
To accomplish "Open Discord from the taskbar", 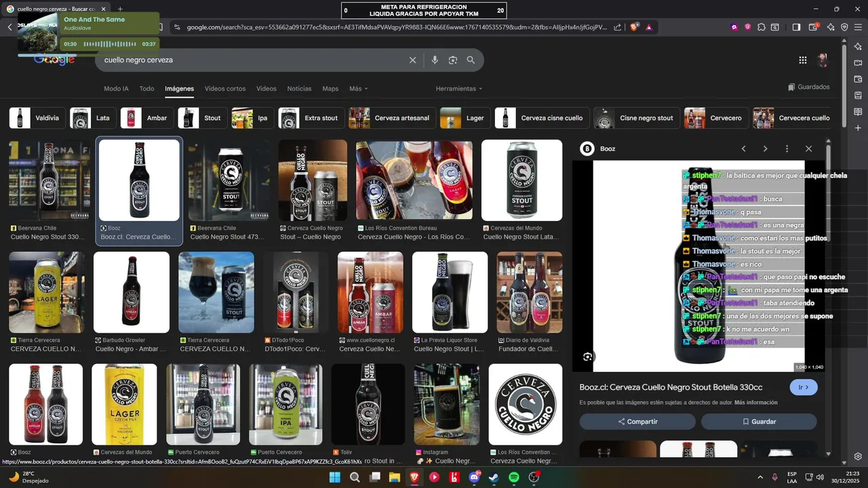I will pos(474,477).
